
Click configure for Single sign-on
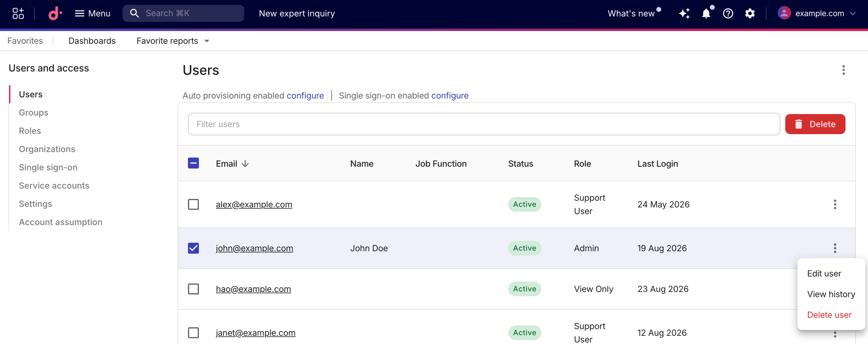coord(450,96)
